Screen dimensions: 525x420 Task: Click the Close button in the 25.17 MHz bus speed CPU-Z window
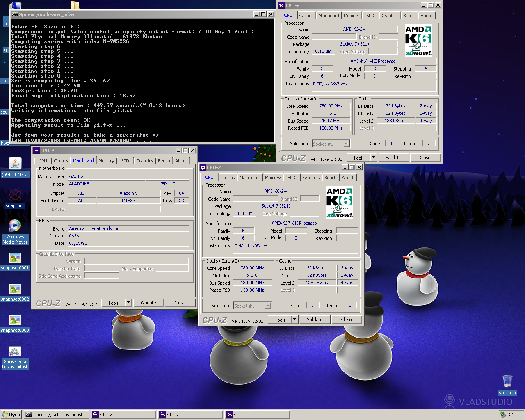[425, 157]
